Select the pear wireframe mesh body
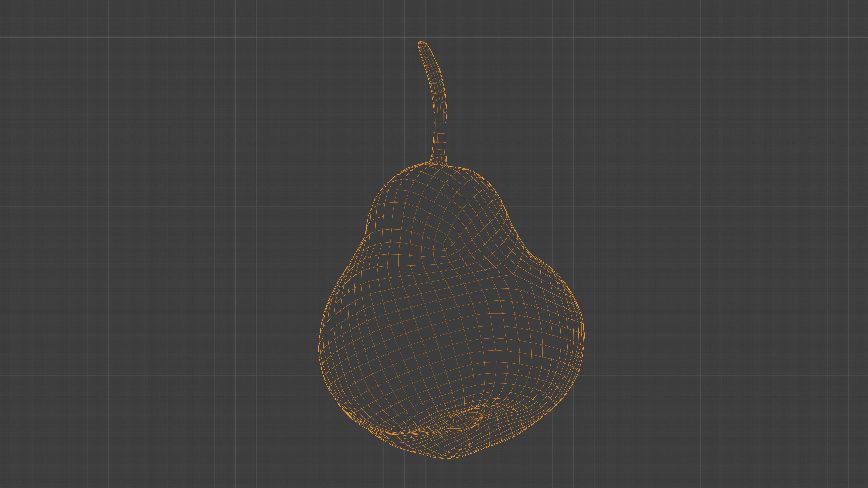 452,312
